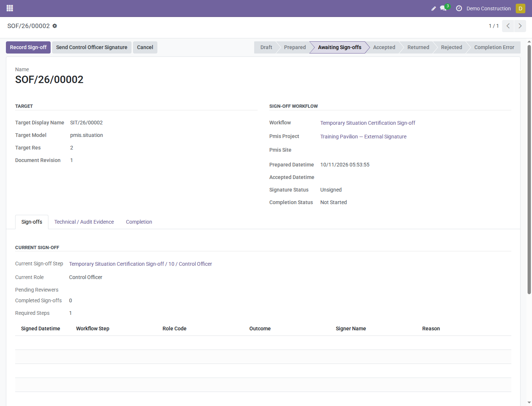Sort by Signer Name column header
The width and height of the screenshot is (532, 406).
351,328
